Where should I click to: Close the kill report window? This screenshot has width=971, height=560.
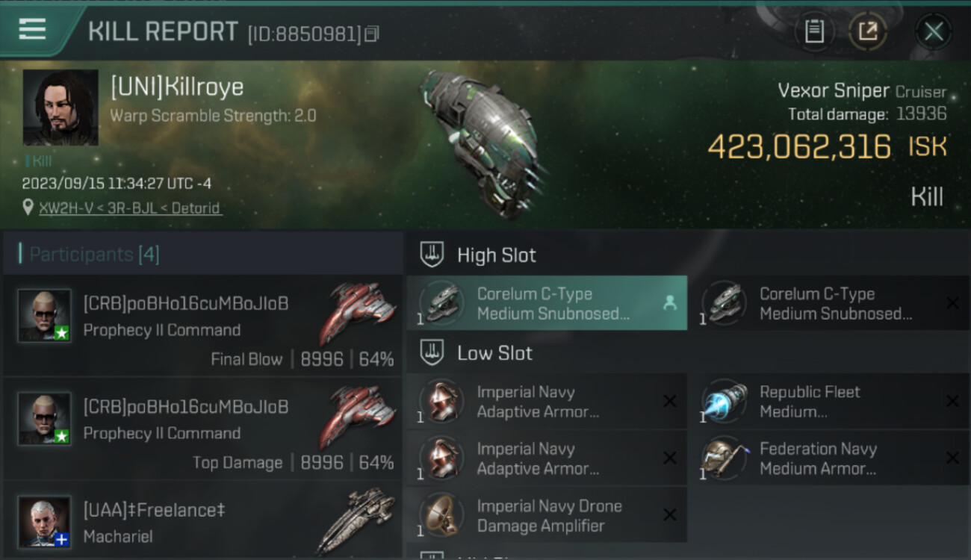(934, 31)
